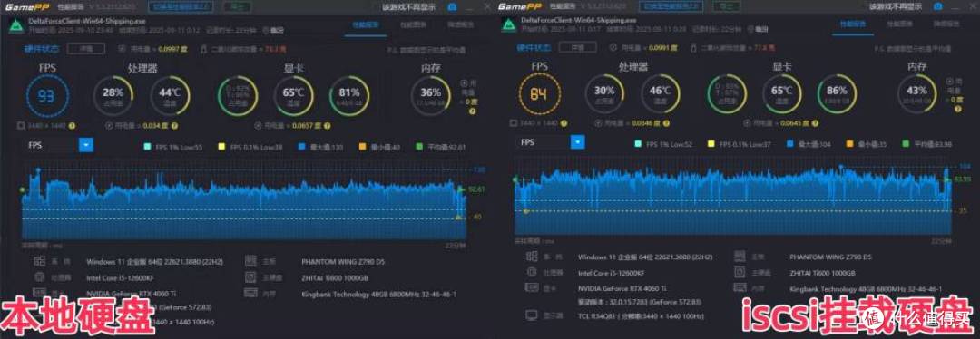Click GPU memory 81% gauge in left window
Image resolution: width=980 pixels, height=339 pixels.
[x=348, y=95]
